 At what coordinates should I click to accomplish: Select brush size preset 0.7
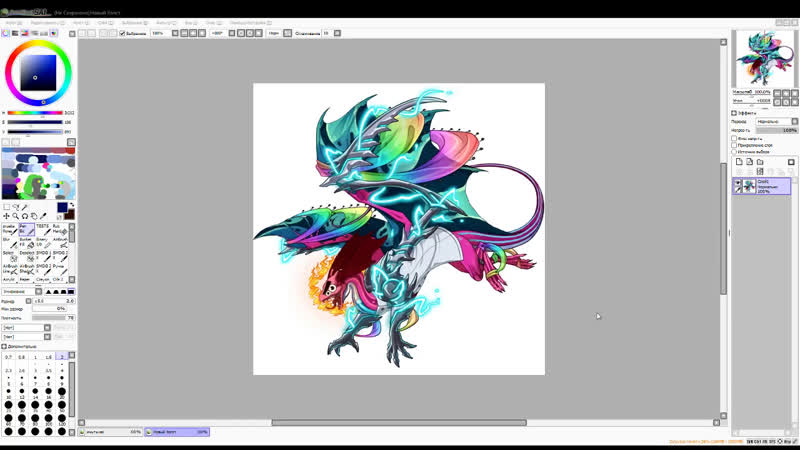click(x=8, y=357)
